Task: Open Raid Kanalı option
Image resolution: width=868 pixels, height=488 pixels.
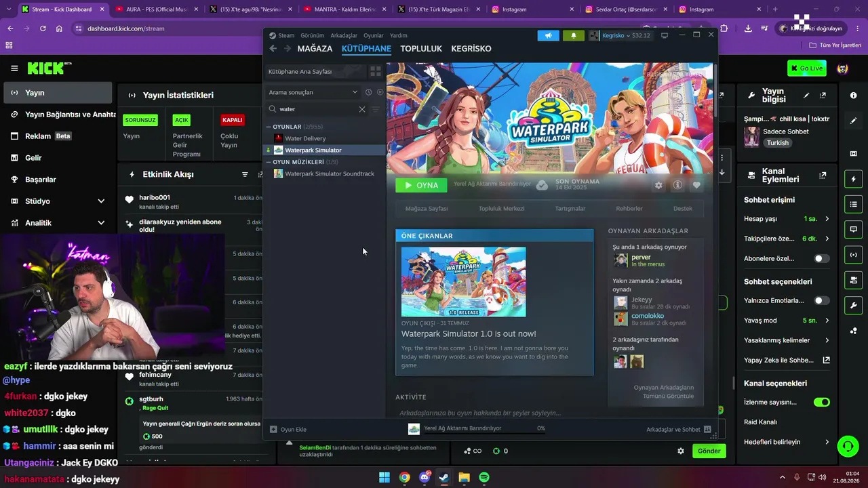Action: pos(787,422)
